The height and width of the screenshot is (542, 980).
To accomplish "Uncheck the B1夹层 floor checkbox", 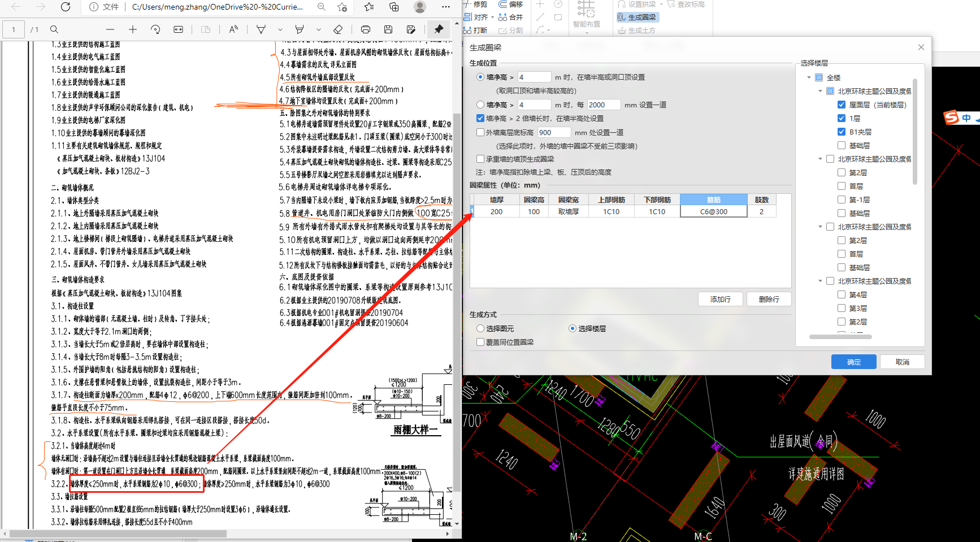I will [x=842, y=132].
